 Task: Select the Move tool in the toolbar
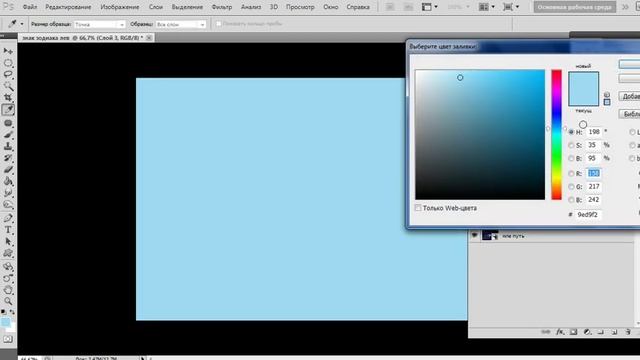8,51
